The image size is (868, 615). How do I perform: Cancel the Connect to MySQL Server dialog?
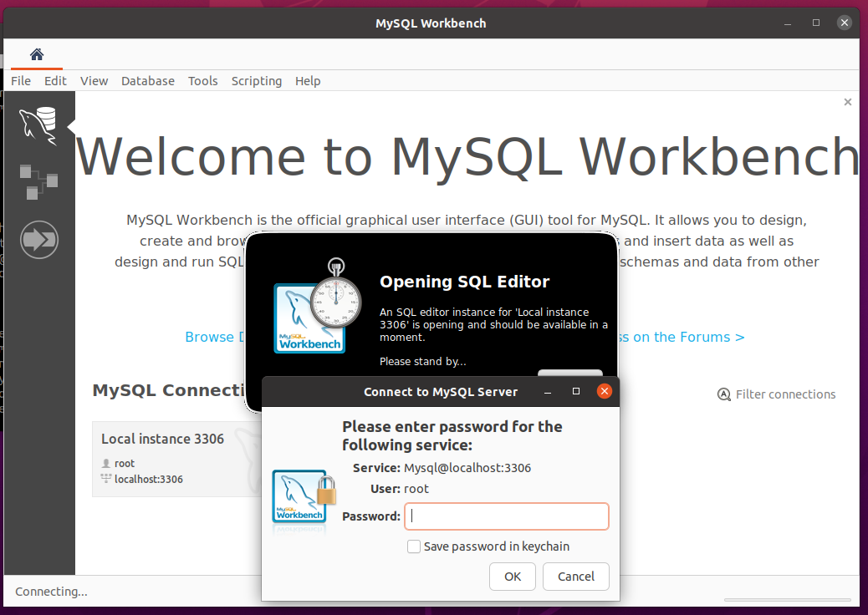[575, 577]
